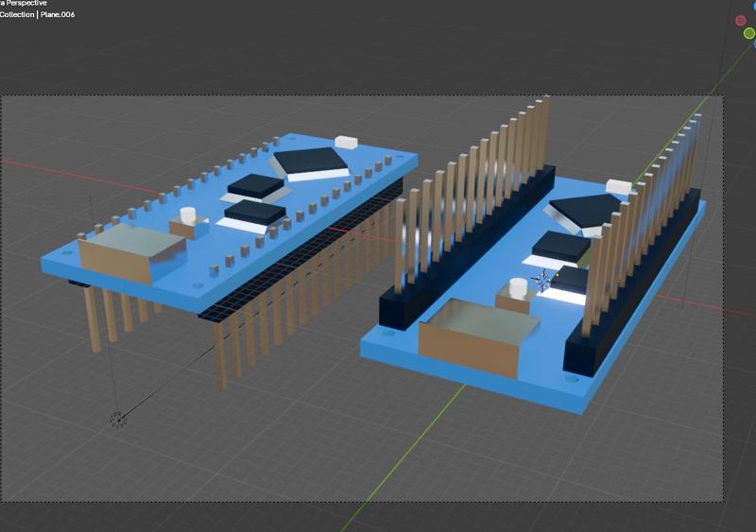Viewport: 756px width, 532px height.
Task: Select the USB connector on left board
Action: click(x=131, y=251)
